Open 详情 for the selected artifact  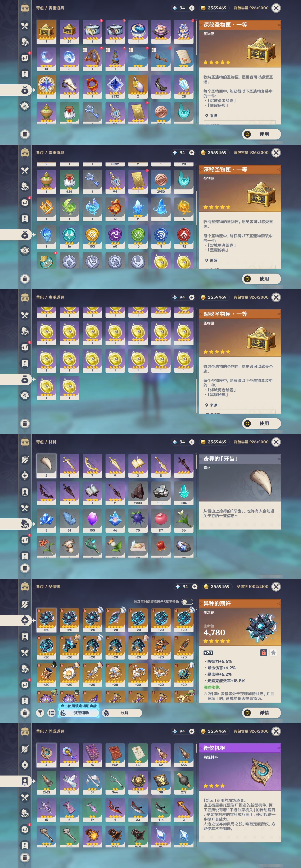[261, 713]
